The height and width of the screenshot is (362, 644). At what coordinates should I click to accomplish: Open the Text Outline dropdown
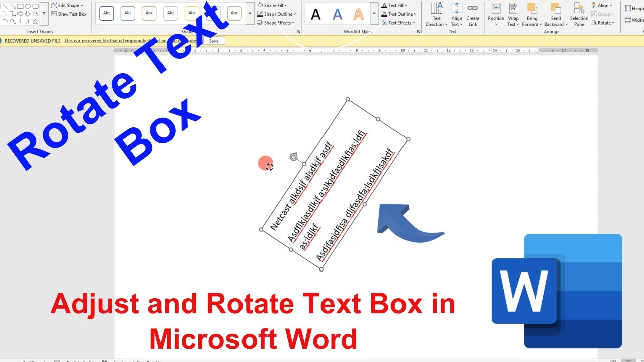tap(399, 14)
